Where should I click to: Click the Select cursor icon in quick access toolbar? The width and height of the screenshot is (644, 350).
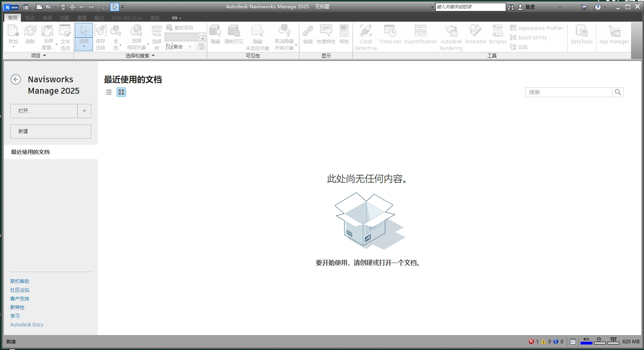pos(115,7)
